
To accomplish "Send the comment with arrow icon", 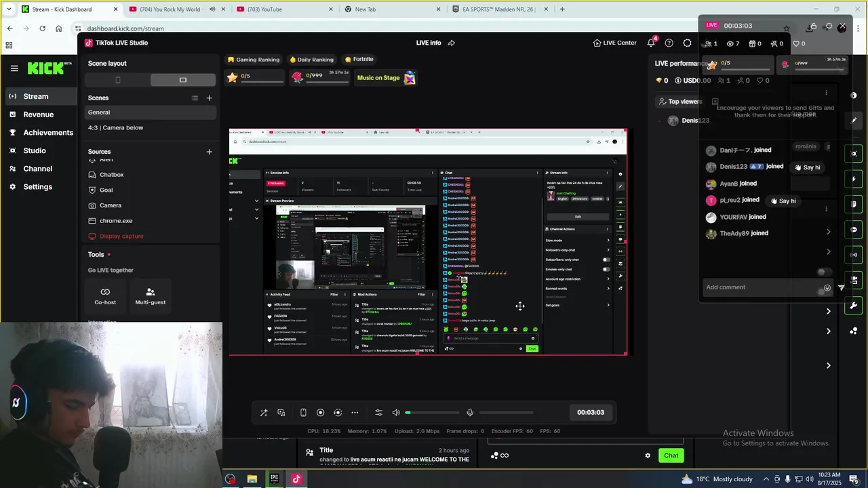I will click(x=842, y=287).
